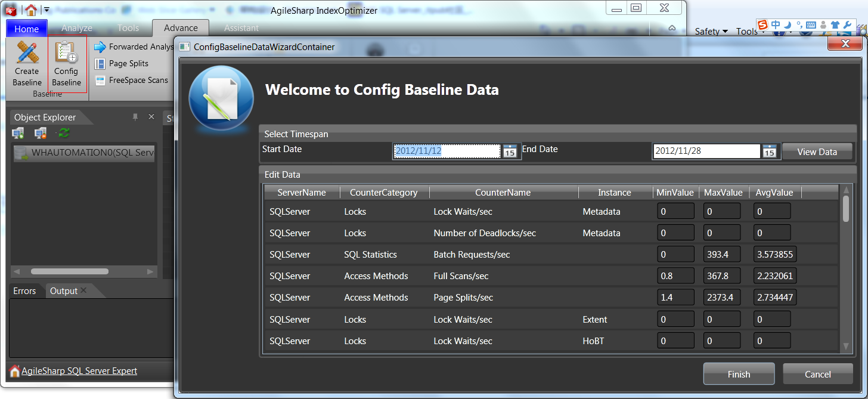Cancel the Config Baseline wizard
868x399 pixels.
817,374
